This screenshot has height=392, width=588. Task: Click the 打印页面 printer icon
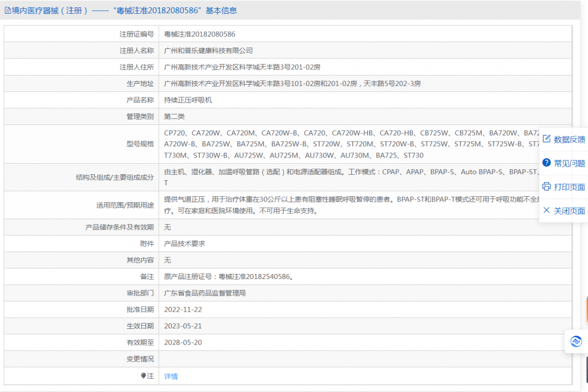(546, 186)
